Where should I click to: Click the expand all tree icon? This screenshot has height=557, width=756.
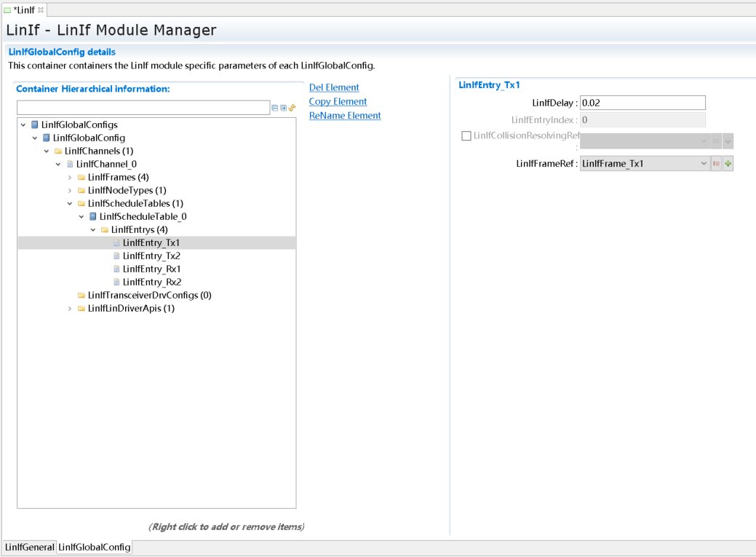(284, 108)
